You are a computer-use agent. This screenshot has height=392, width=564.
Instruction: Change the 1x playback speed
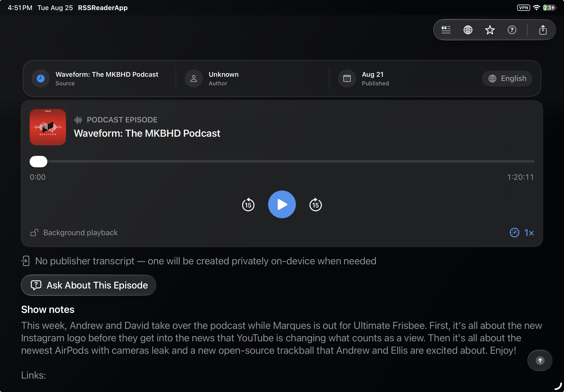click(x=522, y=233)
